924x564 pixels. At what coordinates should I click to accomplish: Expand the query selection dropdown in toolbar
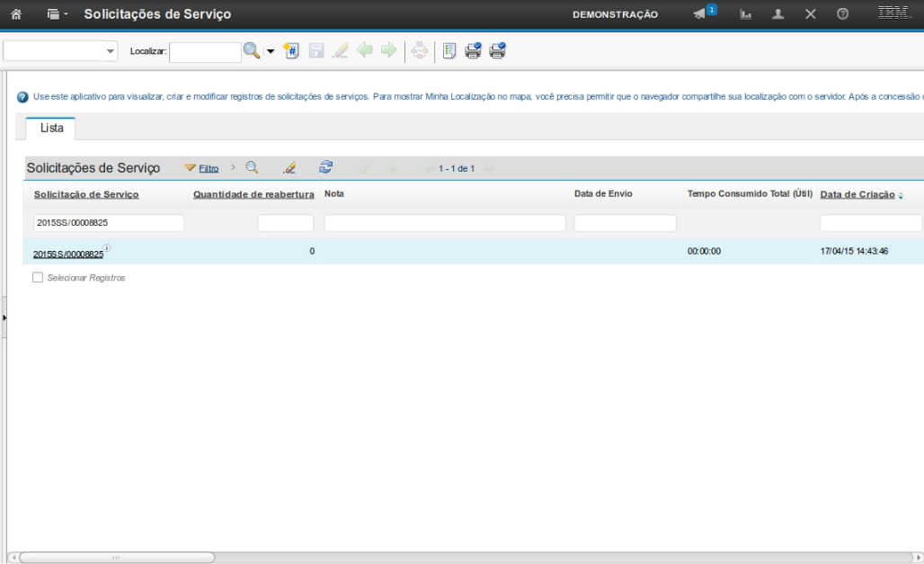[111, 51]
